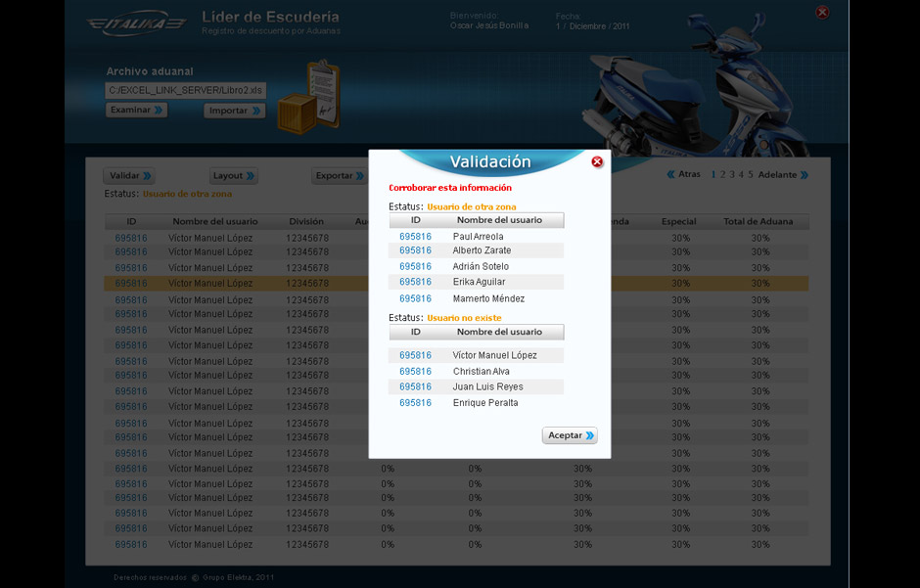Image resolution: width=920 pixels, height=588 pixels.
Task: Click 'Corroborar esta información' warning text
Action: click(x=450, y=188)
